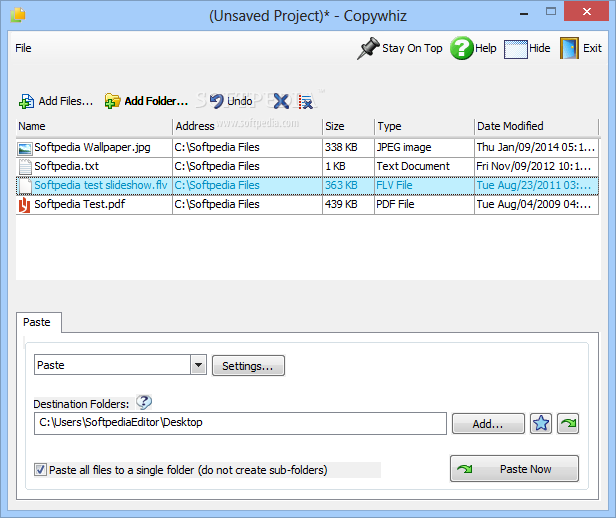Click the blue star favorites button
This screenshot has height=518, width=616.
(541, 423)
